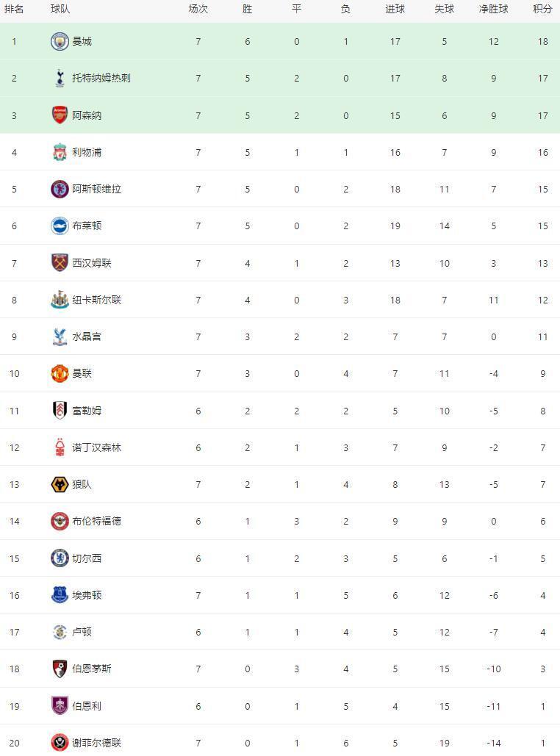The image size is (560, 756).
Task: Click the Newcastle United club badge
Action: [60, 300]
